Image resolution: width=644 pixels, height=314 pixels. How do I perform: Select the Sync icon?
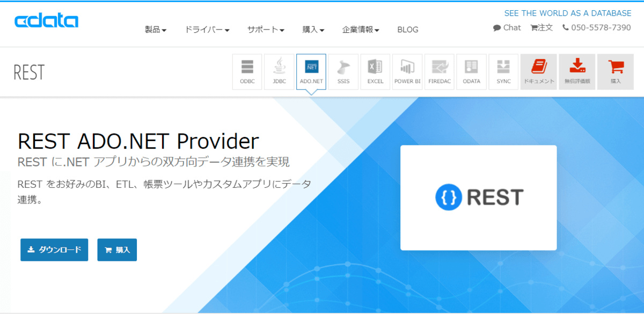click(x=503, y=72)
